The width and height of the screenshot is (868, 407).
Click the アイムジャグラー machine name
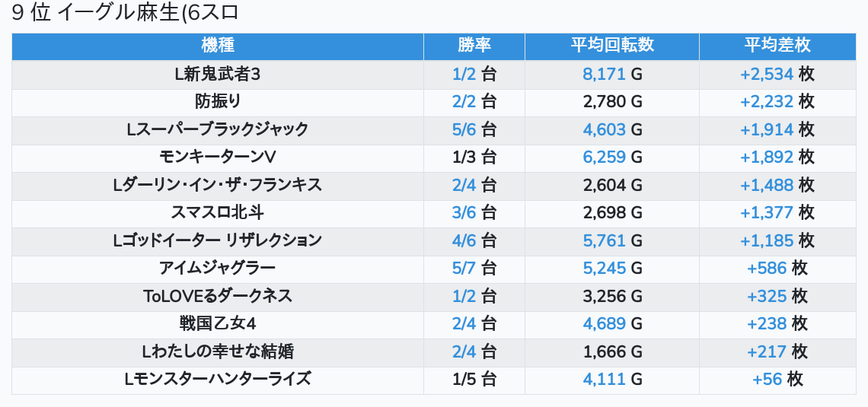pyautogui.click(x=218, y=268)
